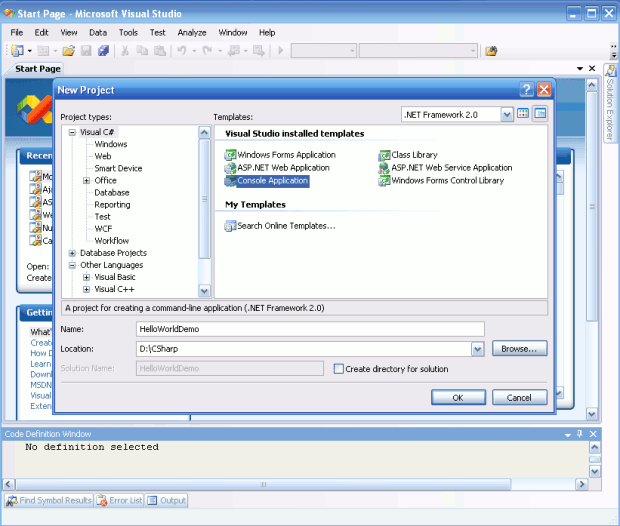Viewport: 620px width, 526px height.
Task: Click the Navigate Backward toolbar icon
Action: 234,51
